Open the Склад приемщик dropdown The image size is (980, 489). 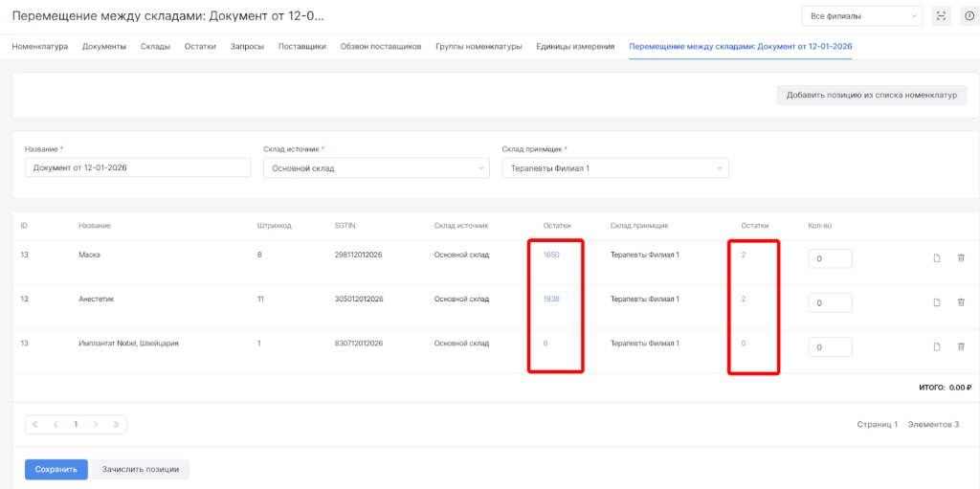pyautogui.click(x=614, y=168)
